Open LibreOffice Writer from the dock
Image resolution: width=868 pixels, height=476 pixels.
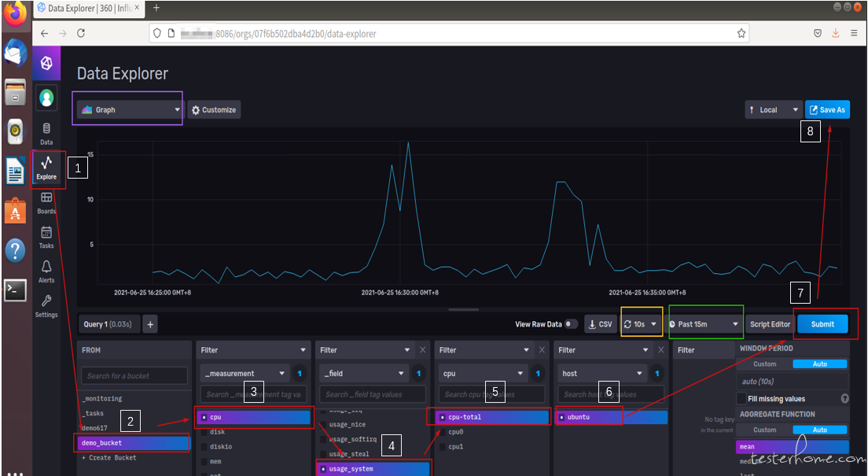point(15,171)
